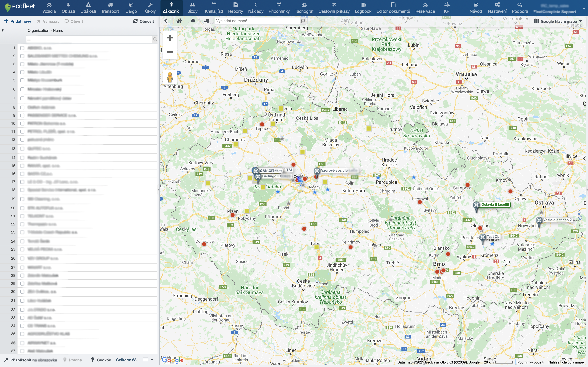Screen dimensions: 588x367
Task: Click the map search magnifier icon
Action: 303,21
